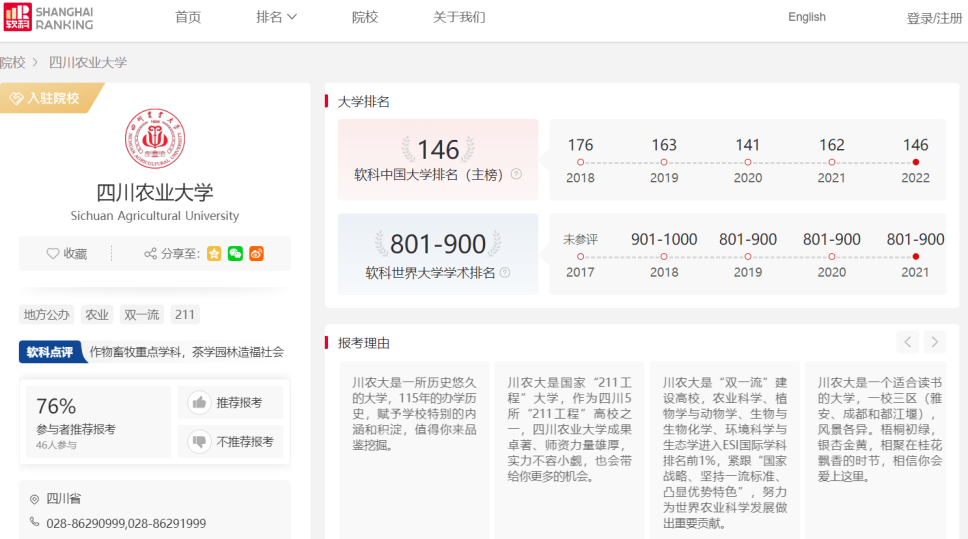968x539 pixels.
Task: Click the English name Sichuan Agricultural University
Action: point(154,216)
